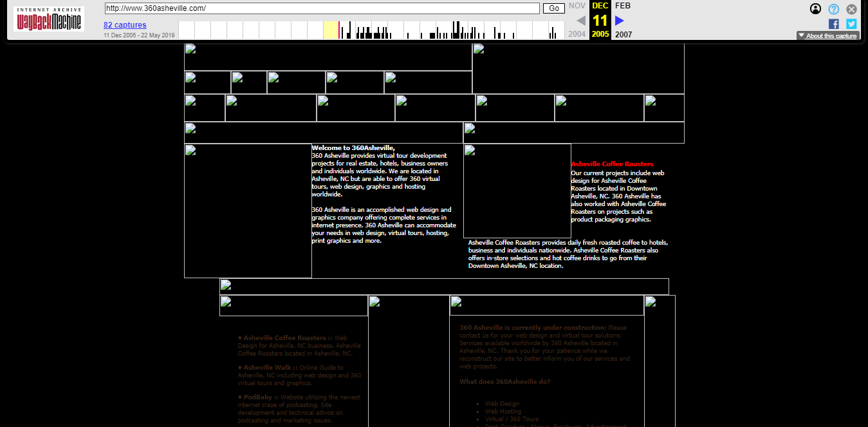Open the Wayback help question mark icon
The height and width of the screenshot is (427, 868).
coord(833,9)
